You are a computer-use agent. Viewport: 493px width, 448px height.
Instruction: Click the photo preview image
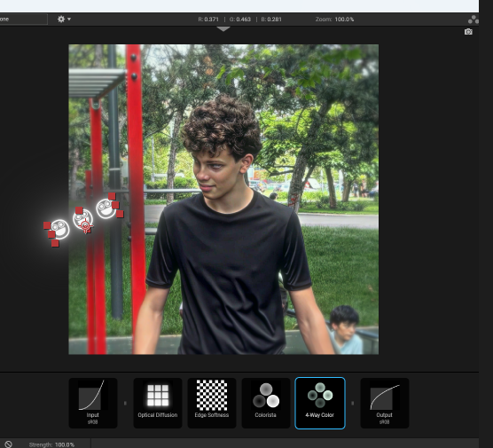223,199
